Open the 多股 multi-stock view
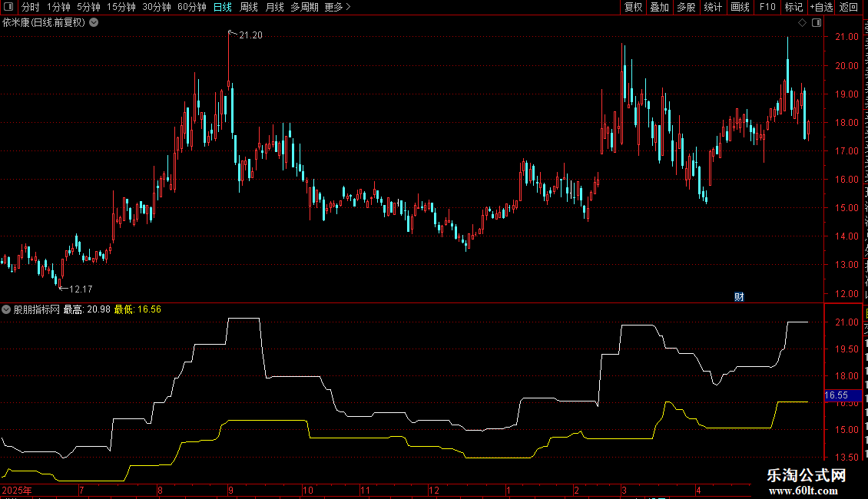The width and height of the screenshot is (868, 499). click(687, 7)
